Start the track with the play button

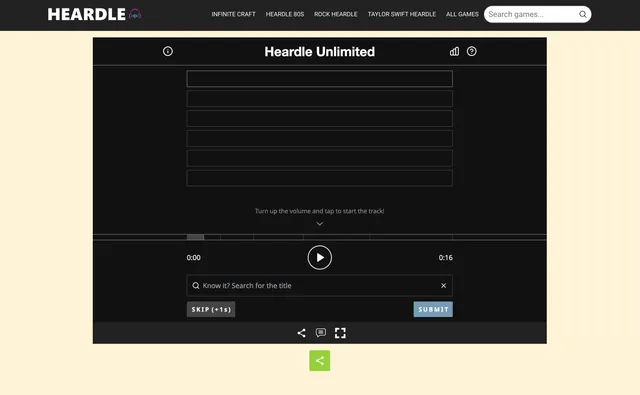click(x=320, y=257)
